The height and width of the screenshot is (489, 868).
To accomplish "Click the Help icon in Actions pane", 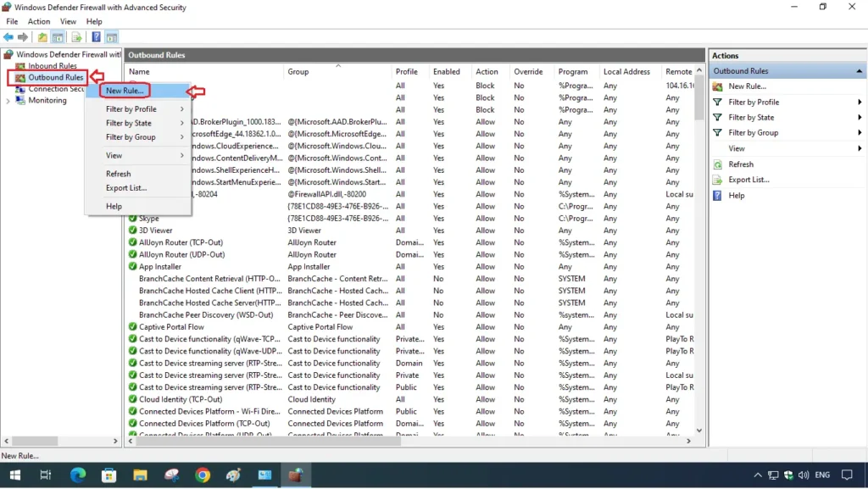I will [x=717, y=195].
